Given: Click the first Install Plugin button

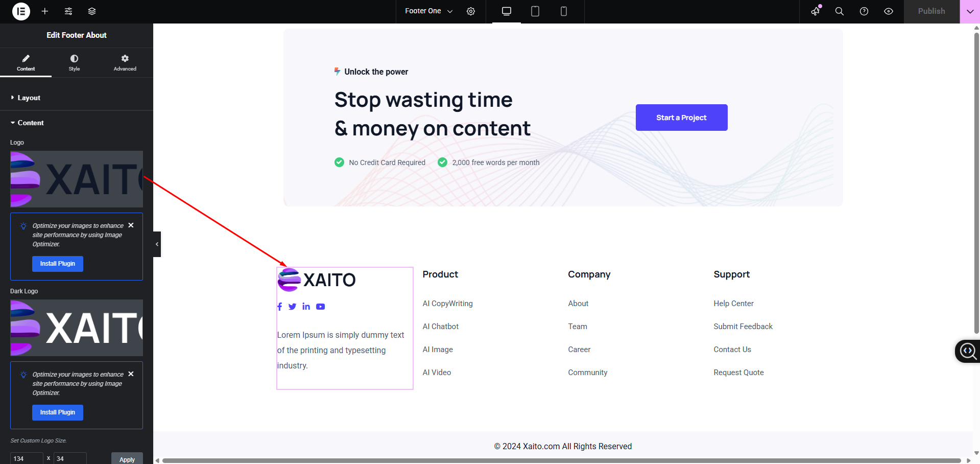Looking at the screenshot, I should pos(58,264).
